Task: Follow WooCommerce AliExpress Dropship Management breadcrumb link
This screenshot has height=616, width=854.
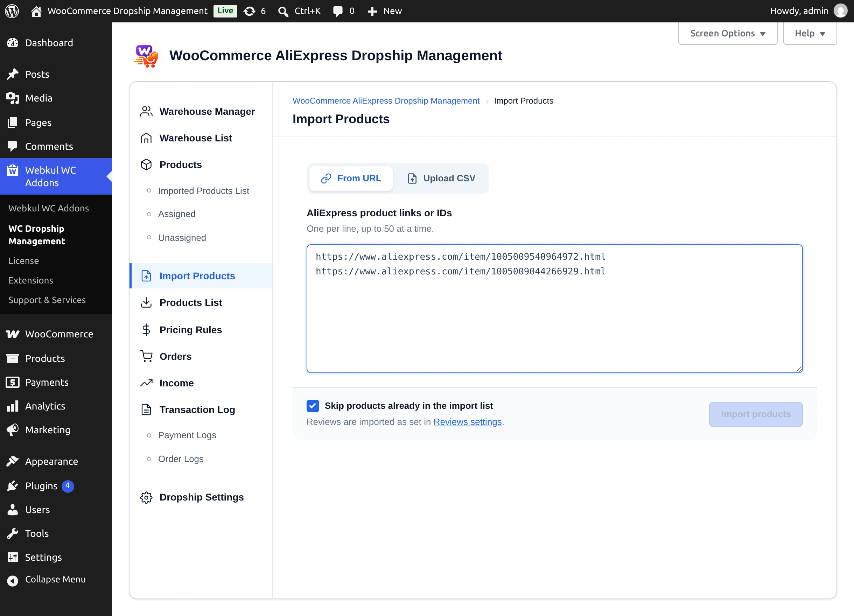Action: pyautogui.click(x=386, y=101)
